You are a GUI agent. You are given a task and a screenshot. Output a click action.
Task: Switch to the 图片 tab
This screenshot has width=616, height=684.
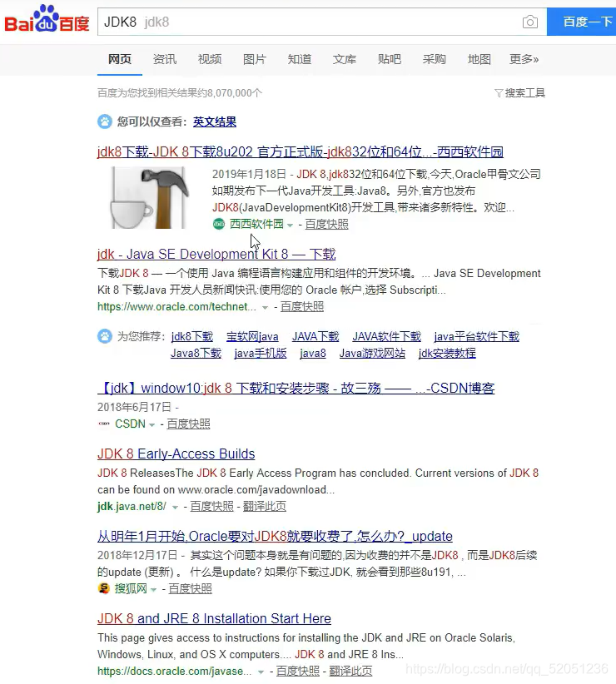(x=255, y=59)
